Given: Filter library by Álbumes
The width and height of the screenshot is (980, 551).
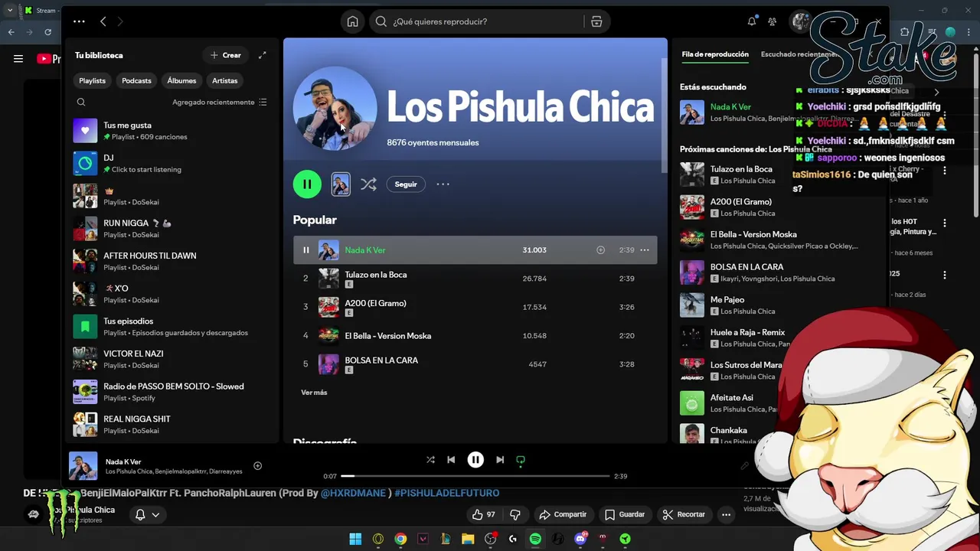Looking at the screenshot, I should [x=181, y=80].
